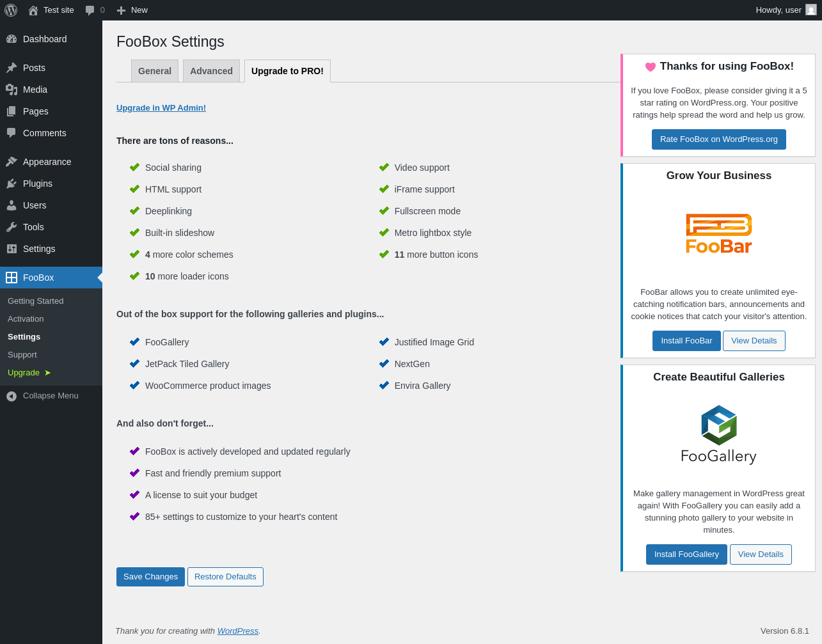Click the Media library icon
The width and height of the screenshot is (822, 644).
pos(12,90)
